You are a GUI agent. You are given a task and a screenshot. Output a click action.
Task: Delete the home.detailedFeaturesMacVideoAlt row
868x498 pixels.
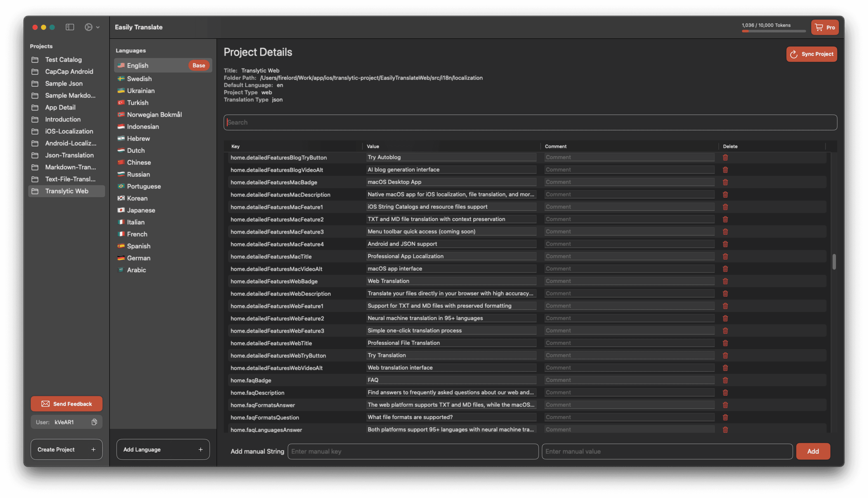[725, 269]
